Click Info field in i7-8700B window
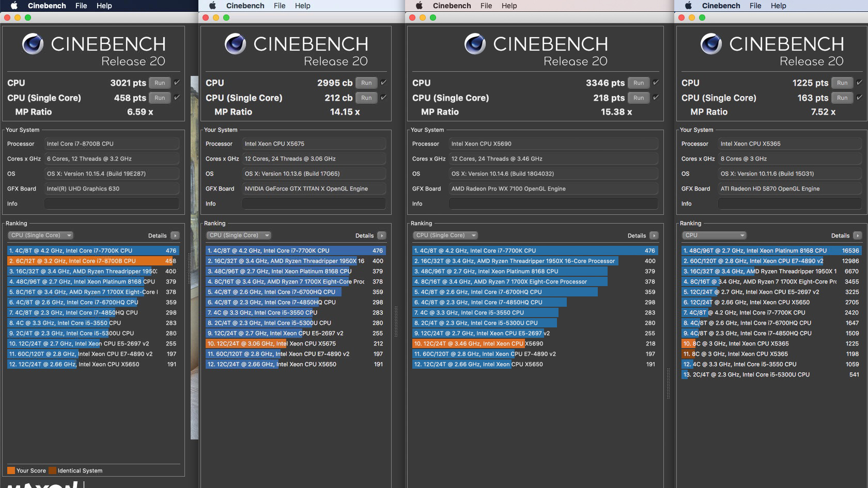 [112, 203]
